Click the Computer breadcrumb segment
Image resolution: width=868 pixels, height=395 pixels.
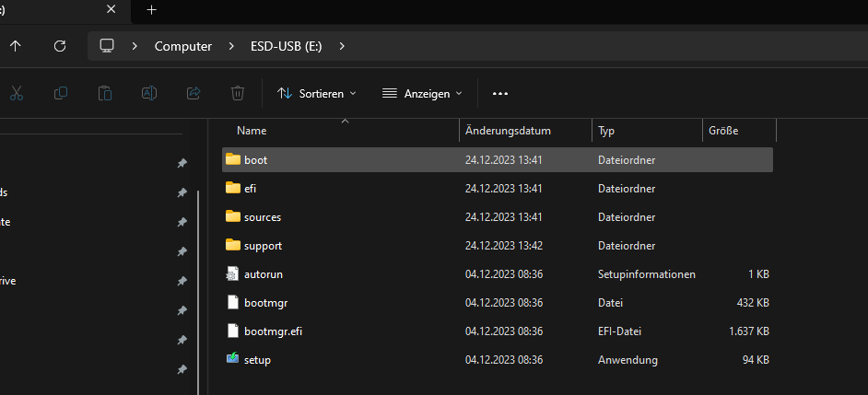(x=182, y=46)
